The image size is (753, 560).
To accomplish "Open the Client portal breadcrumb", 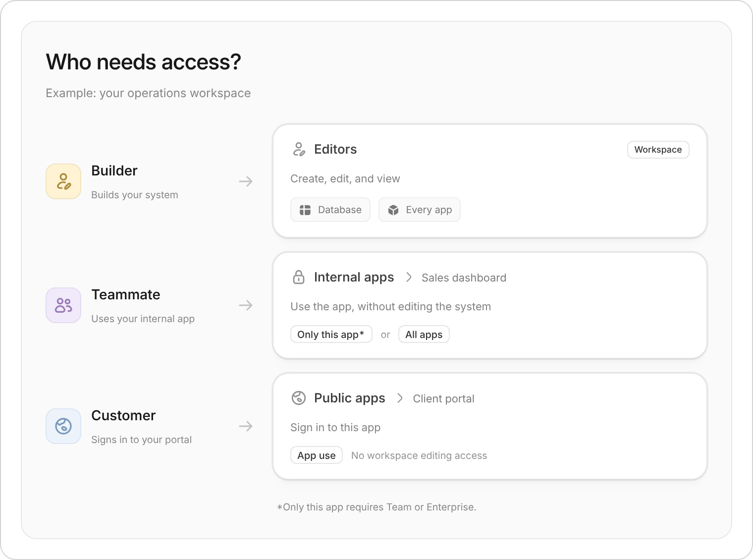I will pos(444,398).
